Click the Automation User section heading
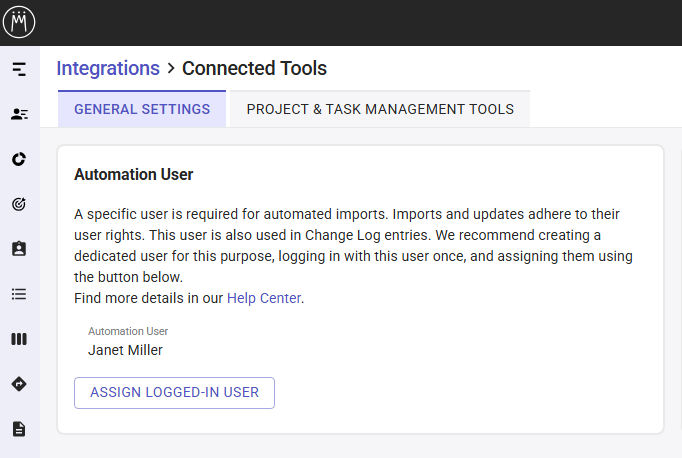 click(x=134, y=175)
